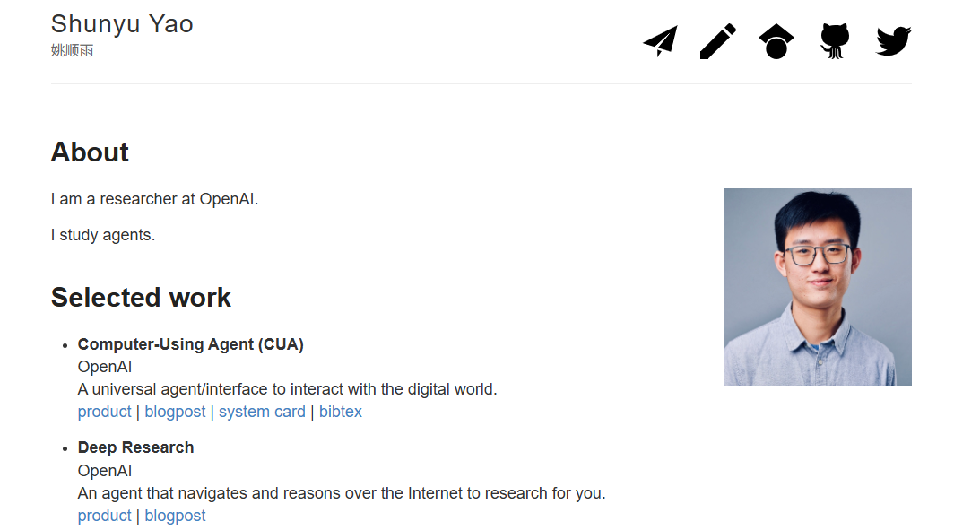Viewport: 980px width, 530px height.
Task: Open the Google Scholar graduation cap icon
Action: click(776, 41)
